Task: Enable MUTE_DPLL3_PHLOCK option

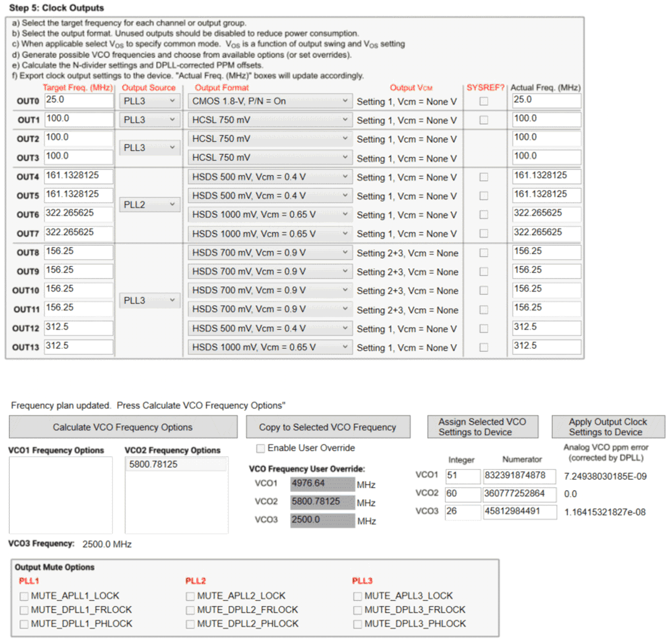Action: pos(357,623)
